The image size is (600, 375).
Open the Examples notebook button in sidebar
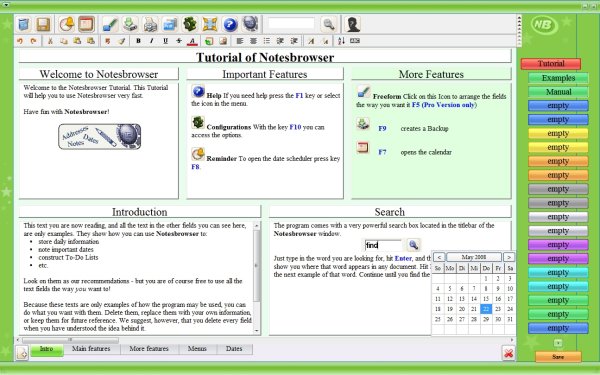[558, 78]
